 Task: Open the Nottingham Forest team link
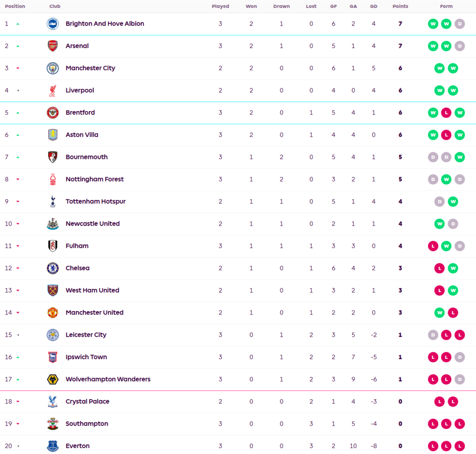[94, 179]
